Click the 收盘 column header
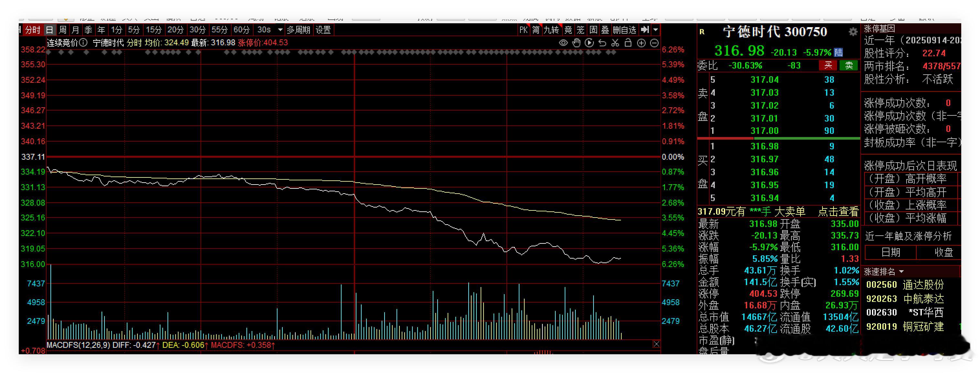This screenshot has height=373, width=980. click(943, 252)
